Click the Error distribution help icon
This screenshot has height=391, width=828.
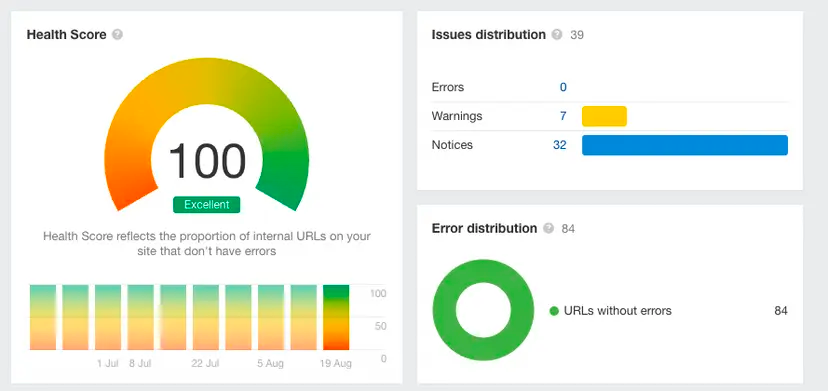pos(549,228)
